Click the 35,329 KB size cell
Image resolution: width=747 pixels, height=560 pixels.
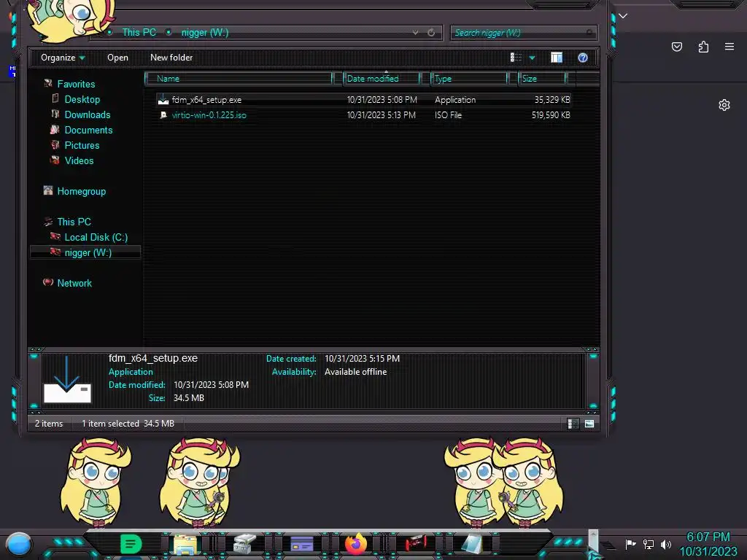point(552,99)
